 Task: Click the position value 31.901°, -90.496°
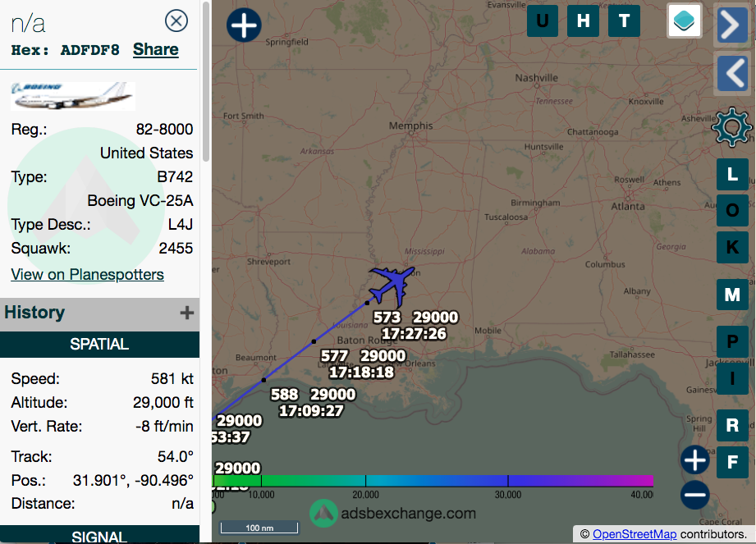(133, 480)
